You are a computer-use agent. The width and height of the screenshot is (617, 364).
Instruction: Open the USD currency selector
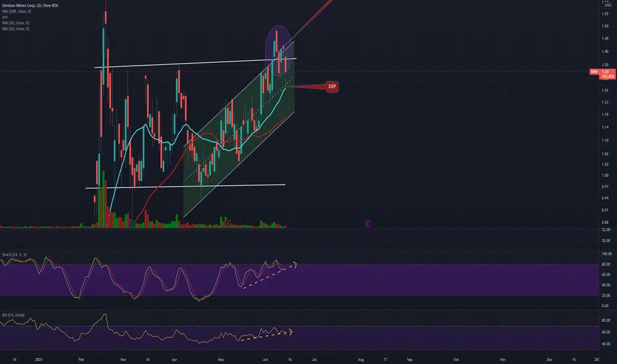point(608,5)
